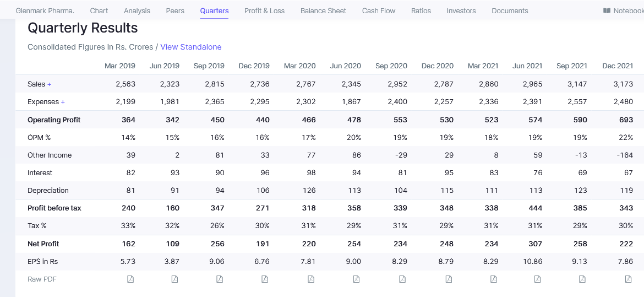Open the Raw PDF for Mar 2020
The height and width of the screenshot is (297, 644).
pyautogui.click(x=311, y=279)
